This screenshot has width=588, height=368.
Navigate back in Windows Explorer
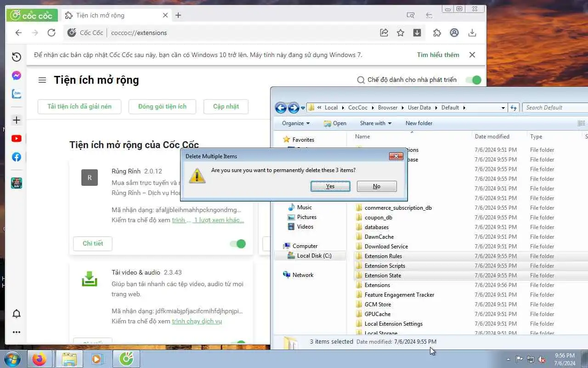[x=281, y=108]
